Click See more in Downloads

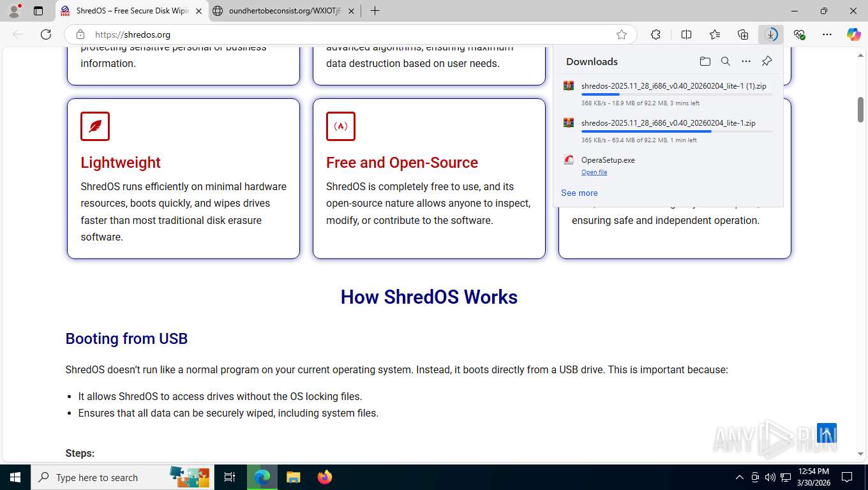point(580,193)
